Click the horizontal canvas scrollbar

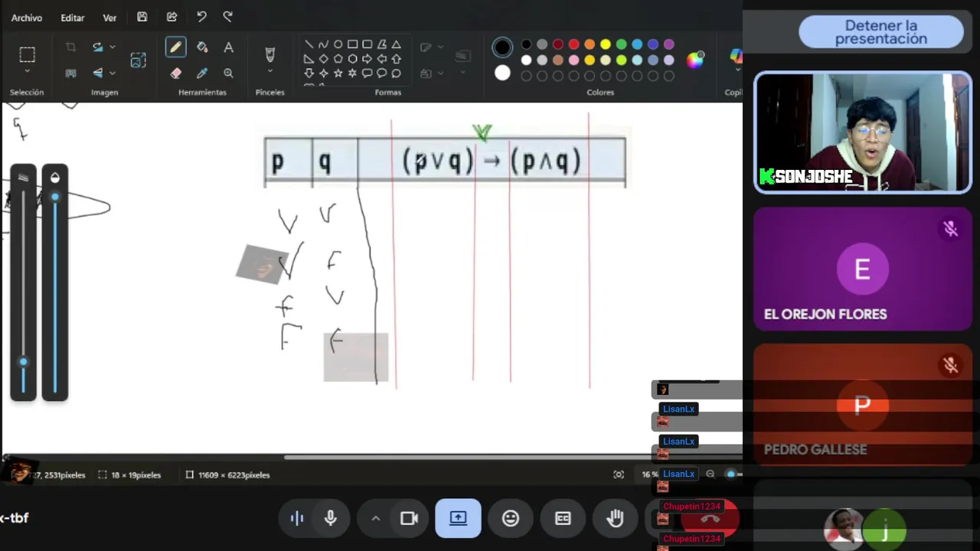(513, 458)
